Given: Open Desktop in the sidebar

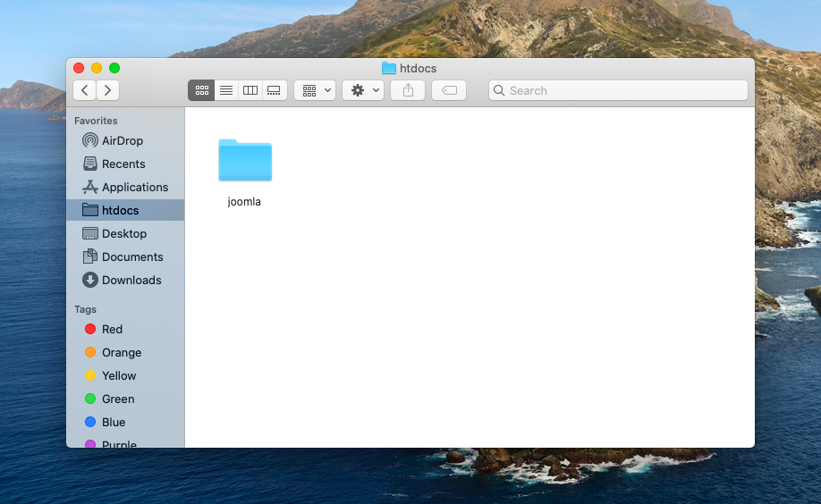Looking at the screenshot, I should click(x=126, y=233).
